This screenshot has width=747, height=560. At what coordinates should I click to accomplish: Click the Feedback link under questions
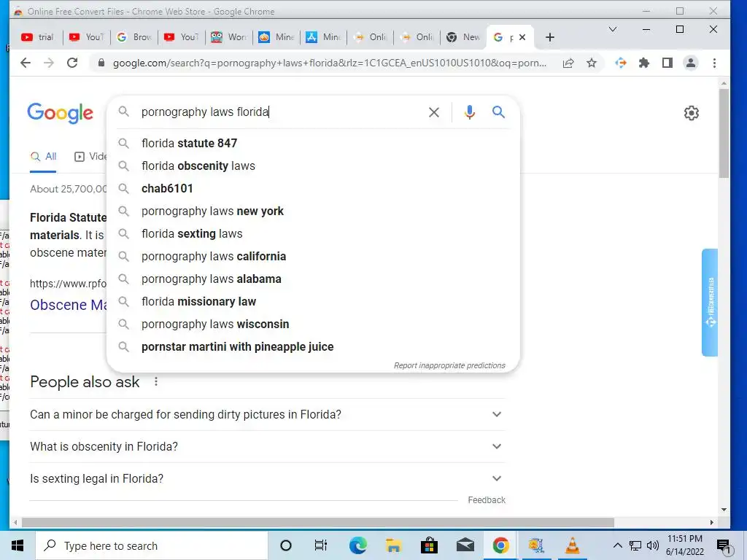click(x=487, y=500)
